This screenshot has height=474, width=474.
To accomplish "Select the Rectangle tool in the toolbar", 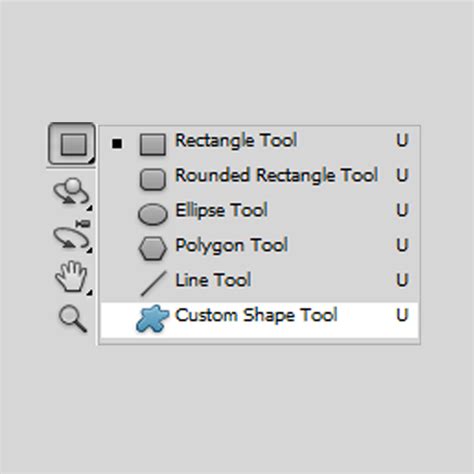I will point(72,144).
